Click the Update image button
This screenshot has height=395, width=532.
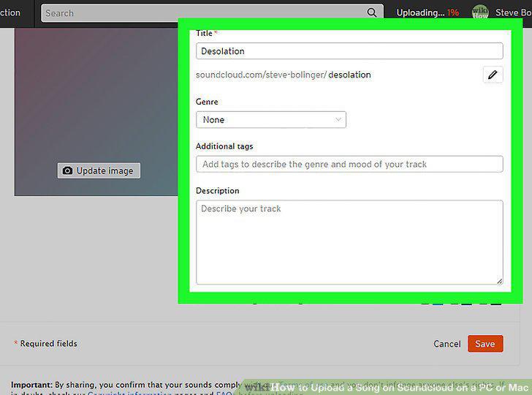pyautogui.click(x=99, y=170)
